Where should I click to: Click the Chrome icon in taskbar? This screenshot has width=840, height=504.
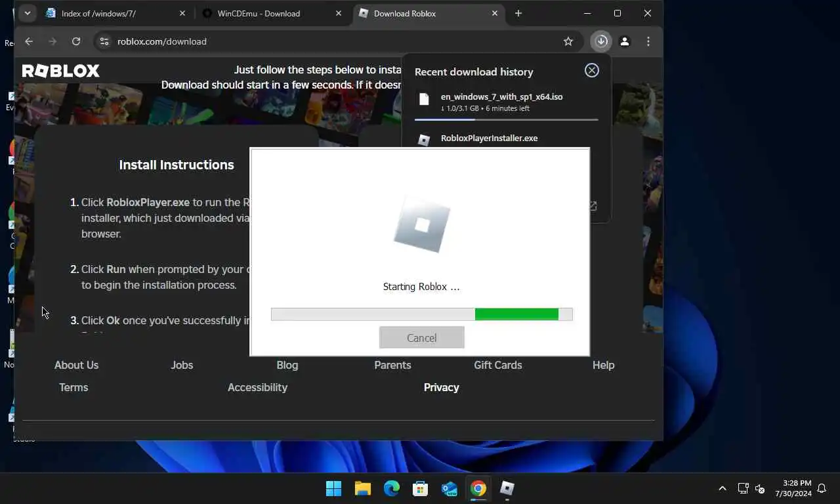point(478,488)
